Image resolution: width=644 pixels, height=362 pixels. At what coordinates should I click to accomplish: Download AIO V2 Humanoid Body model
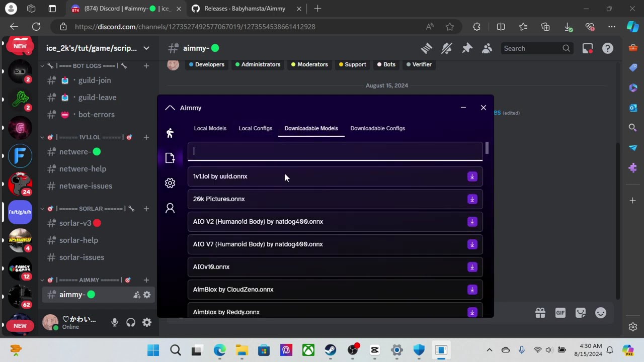[472, 222]
